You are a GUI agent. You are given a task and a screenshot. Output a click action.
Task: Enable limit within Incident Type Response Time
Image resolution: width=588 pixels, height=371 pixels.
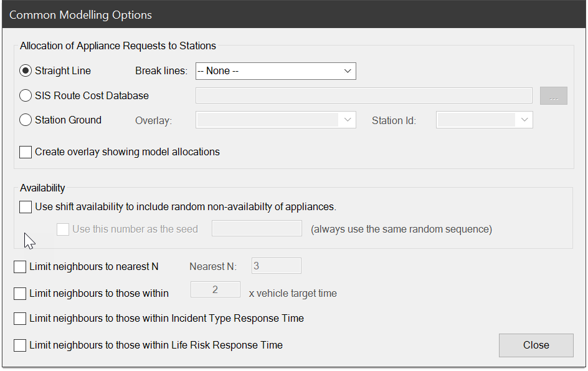click(19, 319)
